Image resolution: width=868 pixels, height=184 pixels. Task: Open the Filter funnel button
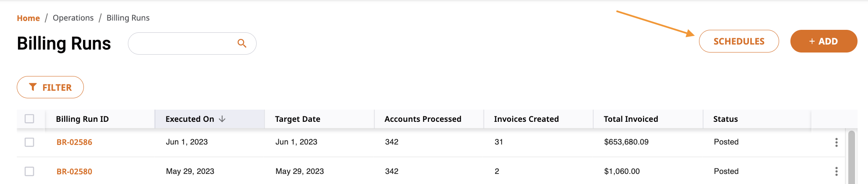pyautogui.click(x=50, y=87)
